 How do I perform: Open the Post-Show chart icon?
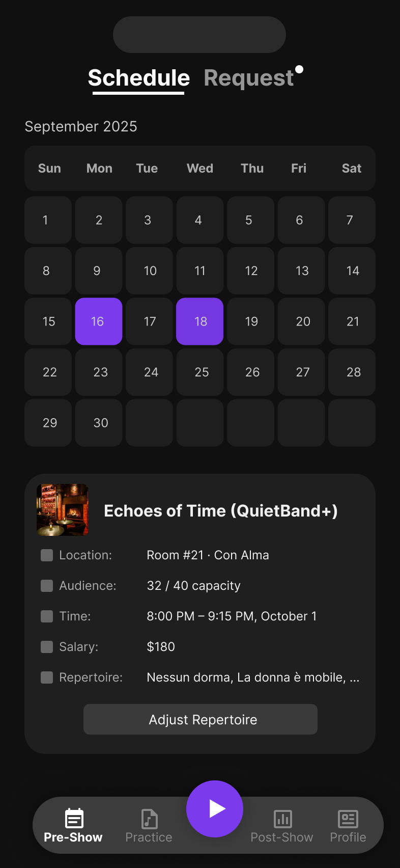(282, 819)
